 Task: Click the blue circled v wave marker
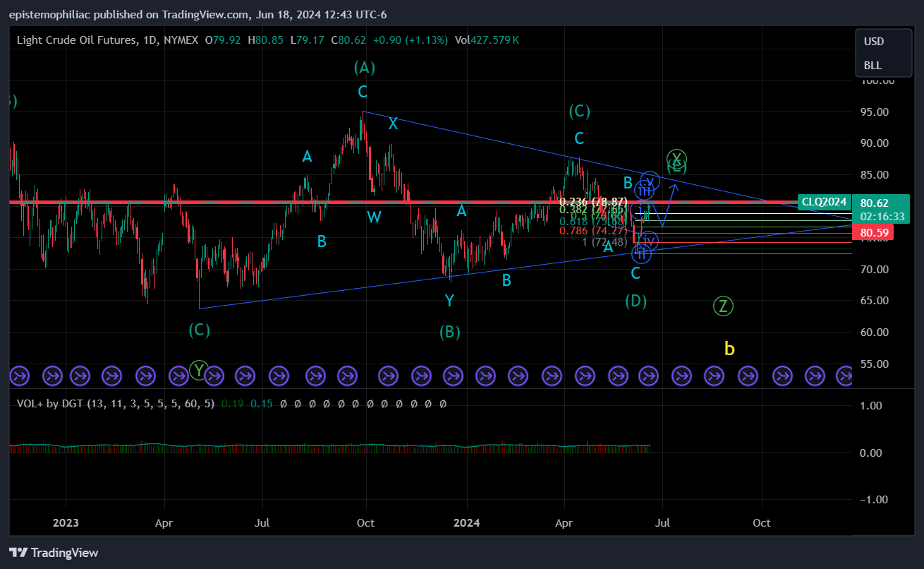(x=650, y=181)
